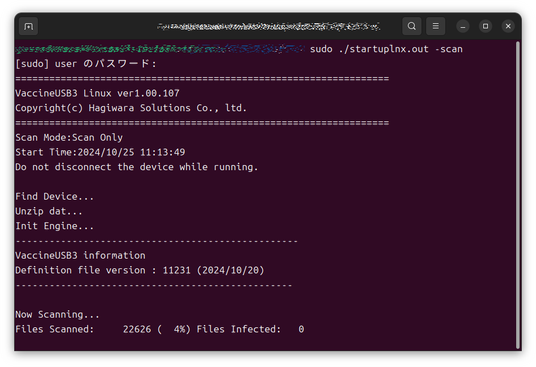Screen dimensions: 536x367
Task: Click the Files Scanned 22626 progress line
Action: tap(160, 329)
